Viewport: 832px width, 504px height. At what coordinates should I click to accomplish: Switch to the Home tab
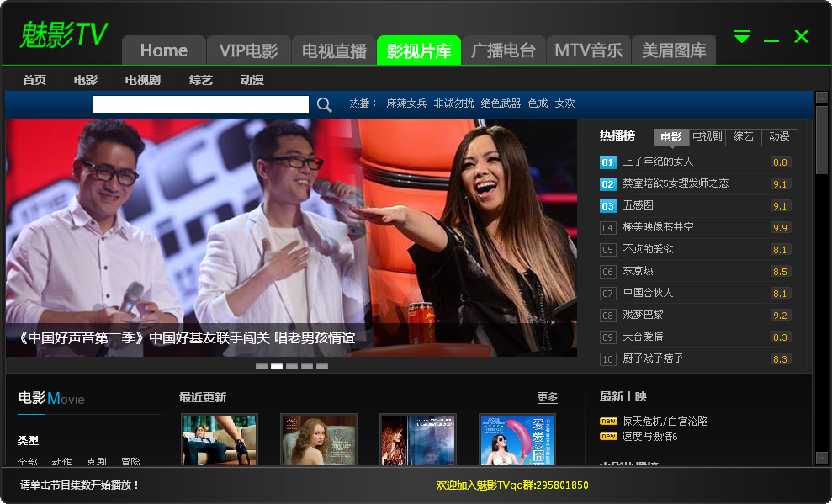pos(164,50)
